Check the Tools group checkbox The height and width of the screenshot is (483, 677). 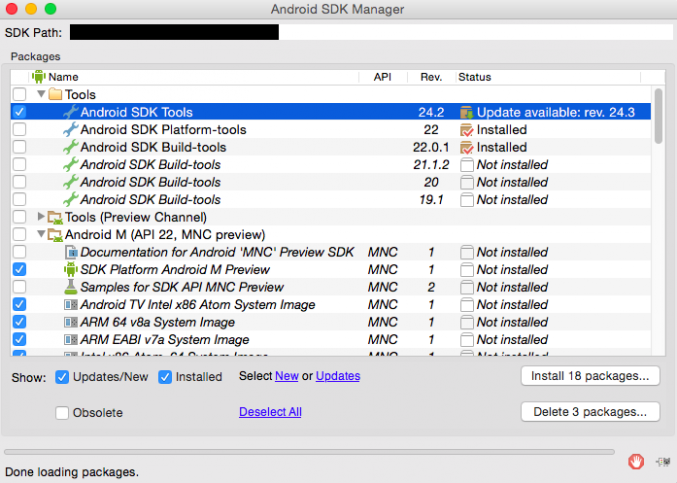[x=19, y=94]
